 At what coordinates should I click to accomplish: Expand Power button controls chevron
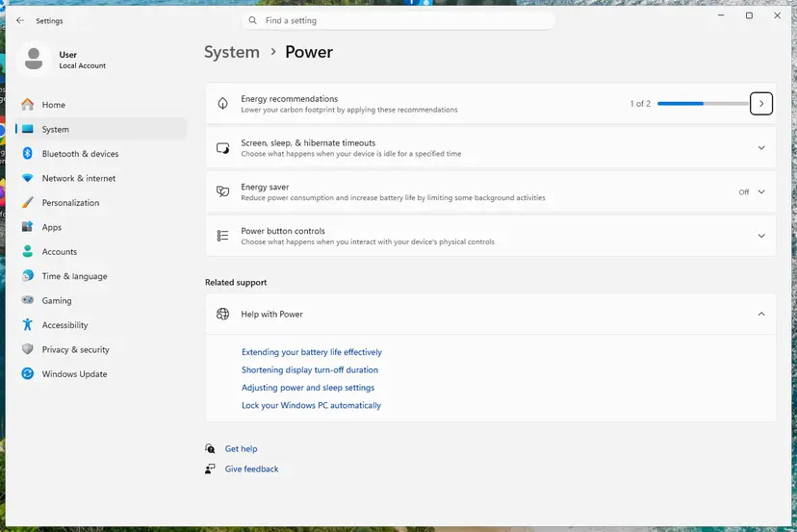click(x=761, y=236)
